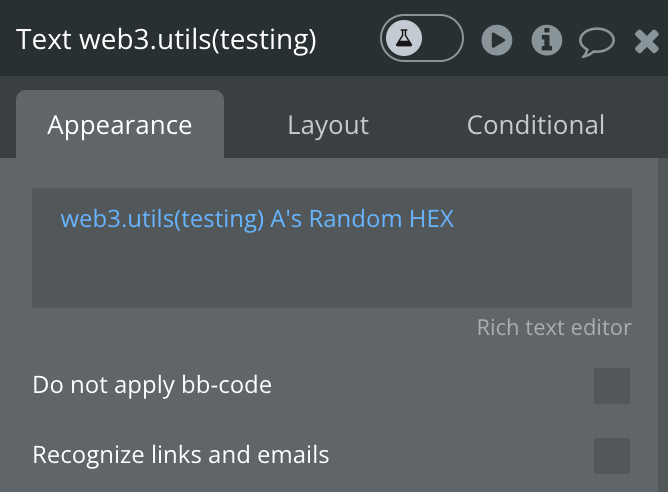Enable the Do not apply bb-code checkbox
This screenshot has width=668, height=492.
(612, 386)
